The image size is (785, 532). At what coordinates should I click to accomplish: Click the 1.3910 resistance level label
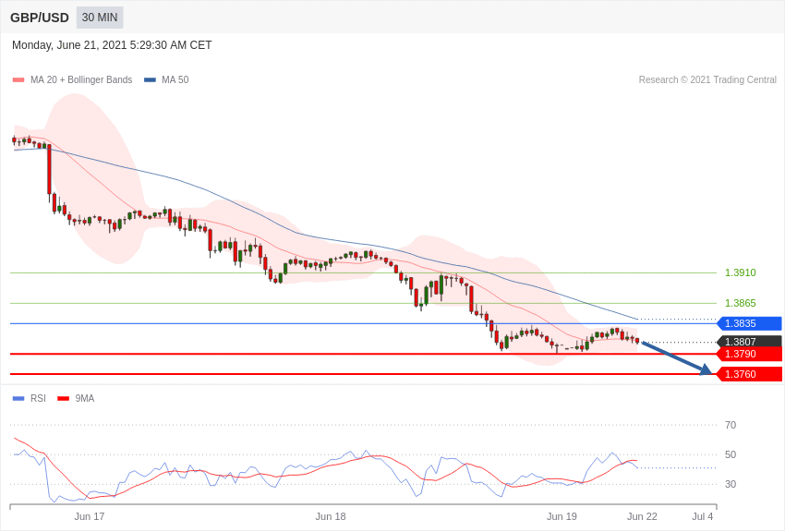(740, 273)
